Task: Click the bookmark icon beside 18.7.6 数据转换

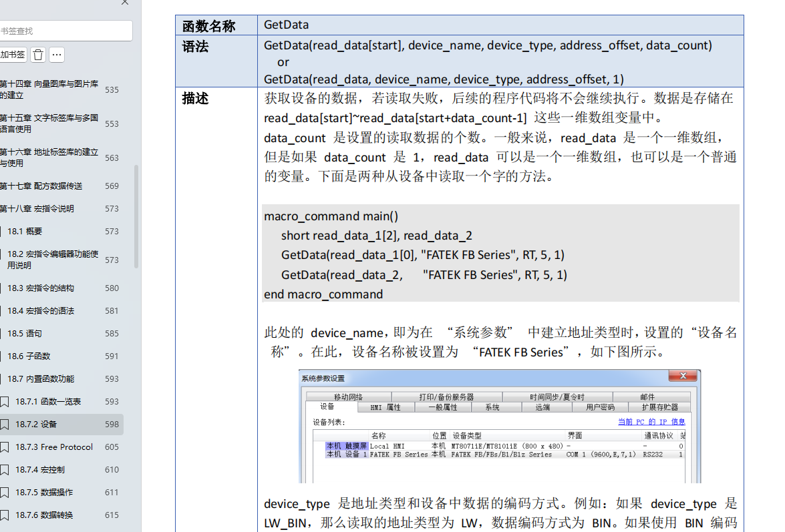Action: tap(5, 515)
